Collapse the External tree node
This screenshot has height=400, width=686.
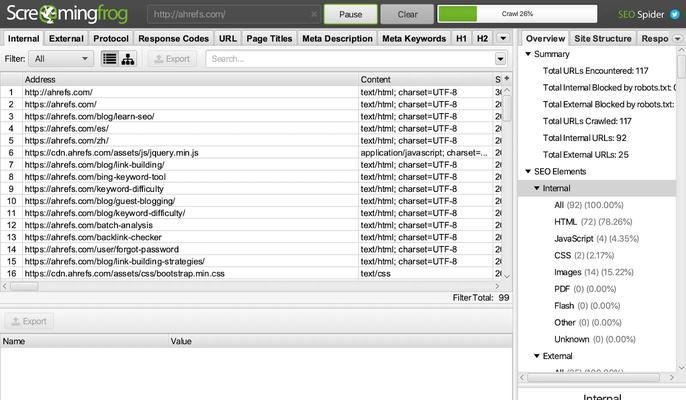click(537, 356)
